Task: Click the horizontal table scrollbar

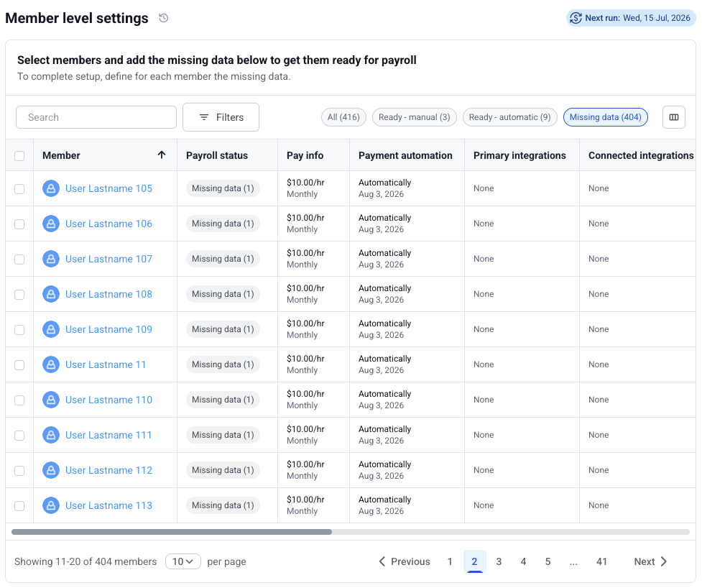Action: [x=172, y=532]
